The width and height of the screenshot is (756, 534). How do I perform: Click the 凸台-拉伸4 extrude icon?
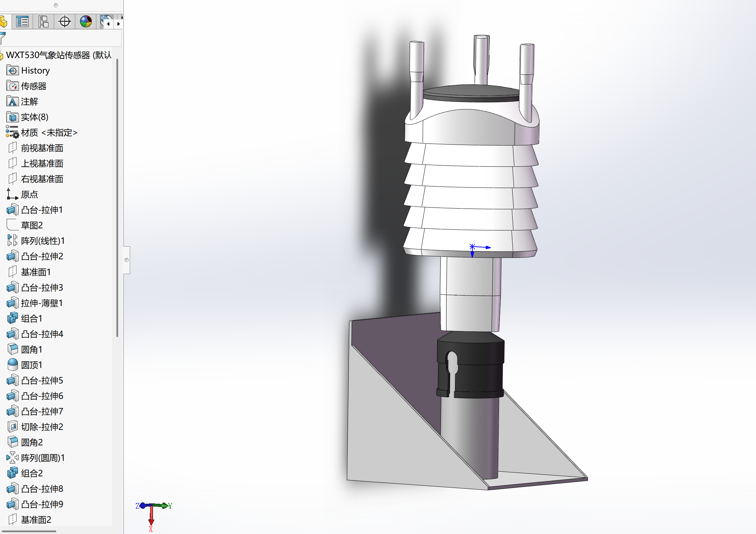(x=13, y=334)
